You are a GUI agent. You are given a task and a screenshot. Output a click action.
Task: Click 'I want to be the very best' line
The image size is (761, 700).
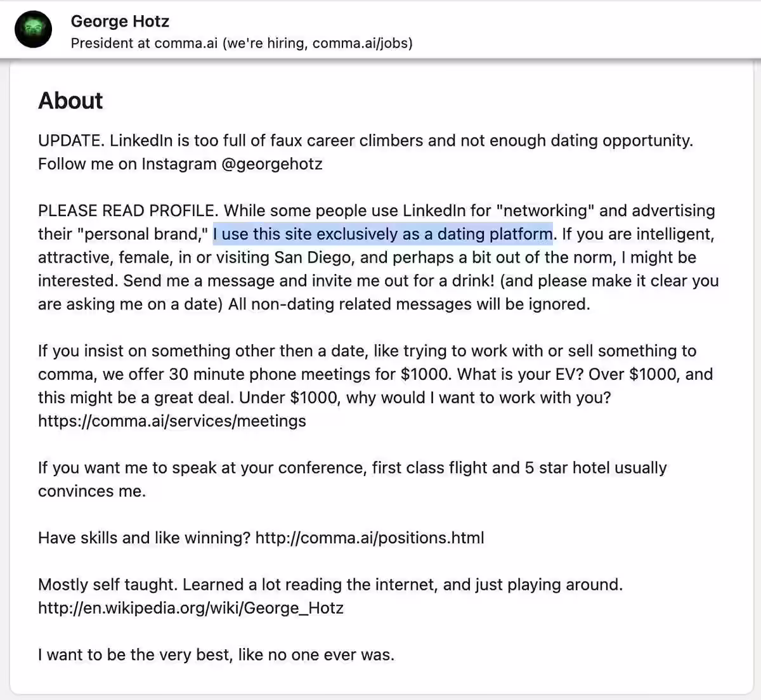[216, 655]
